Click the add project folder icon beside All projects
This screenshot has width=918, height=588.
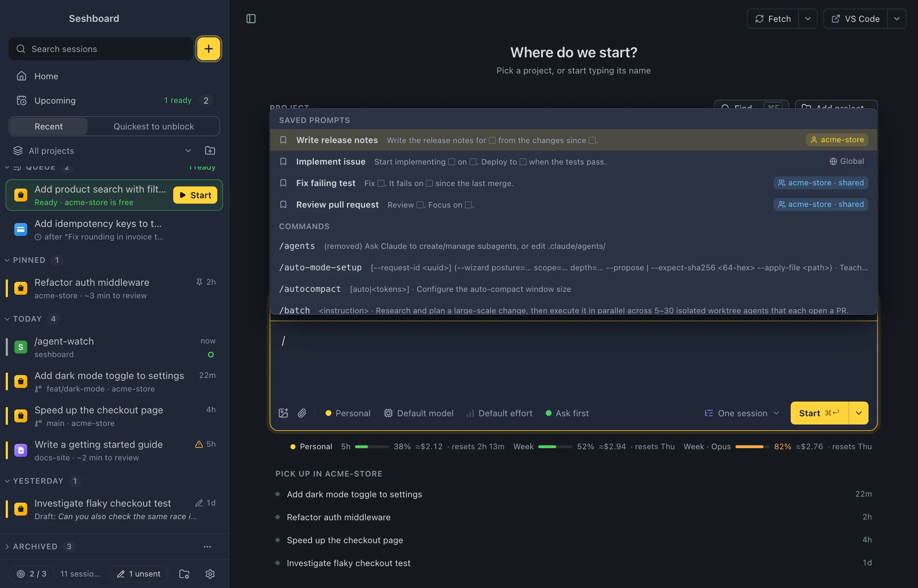(x=210, y=151)
